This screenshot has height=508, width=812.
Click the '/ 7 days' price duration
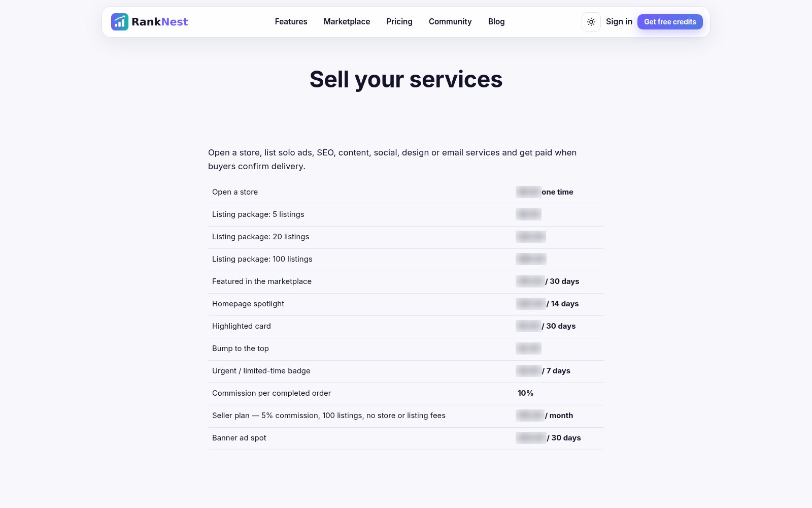click(556, 371)
